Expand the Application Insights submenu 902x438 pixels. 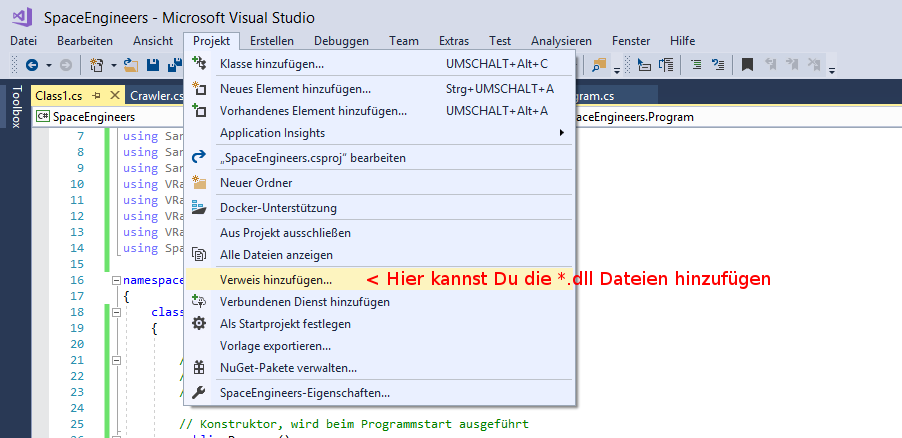tap(380, 133)
